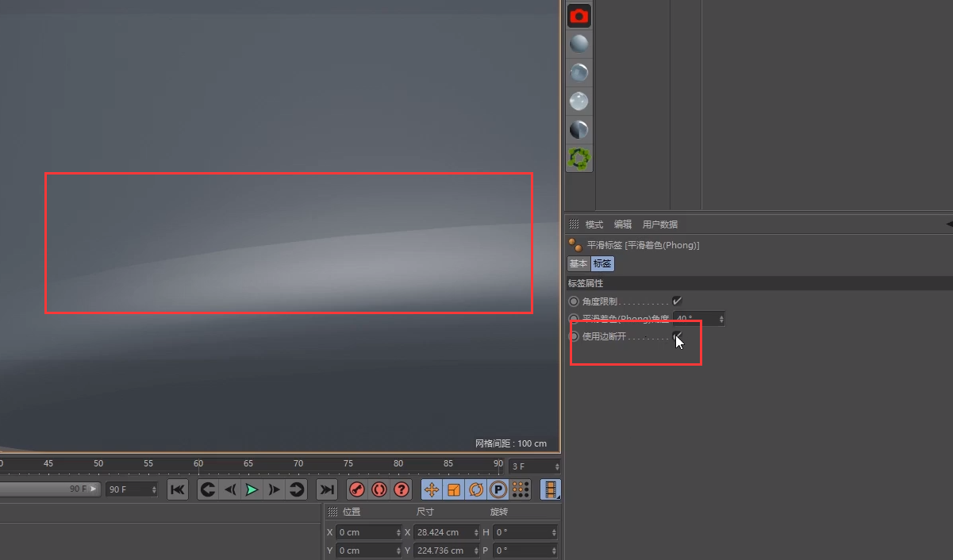Click the 平滑标签 [平滑着色(Phong)] title
Image resolution: width=953 pixels, height=560 pixels.
click(644, 245)
